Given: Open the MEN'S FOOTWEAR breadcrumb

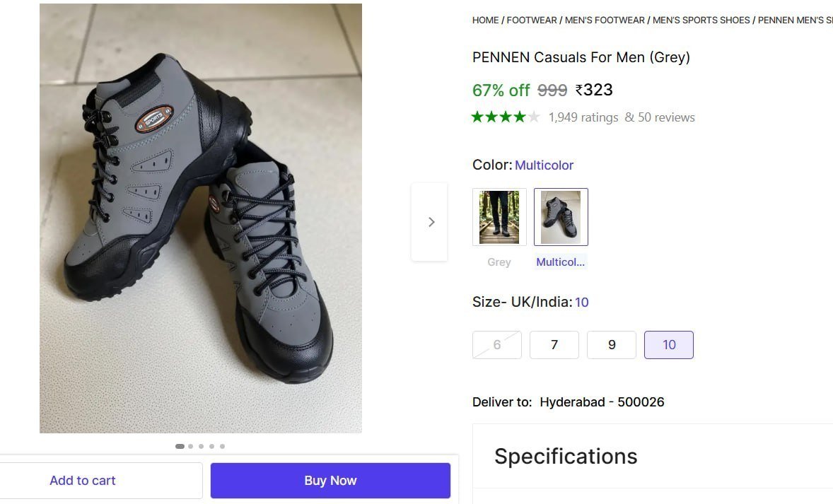Looking at the screenshot, I should click(x=605, y=20).
